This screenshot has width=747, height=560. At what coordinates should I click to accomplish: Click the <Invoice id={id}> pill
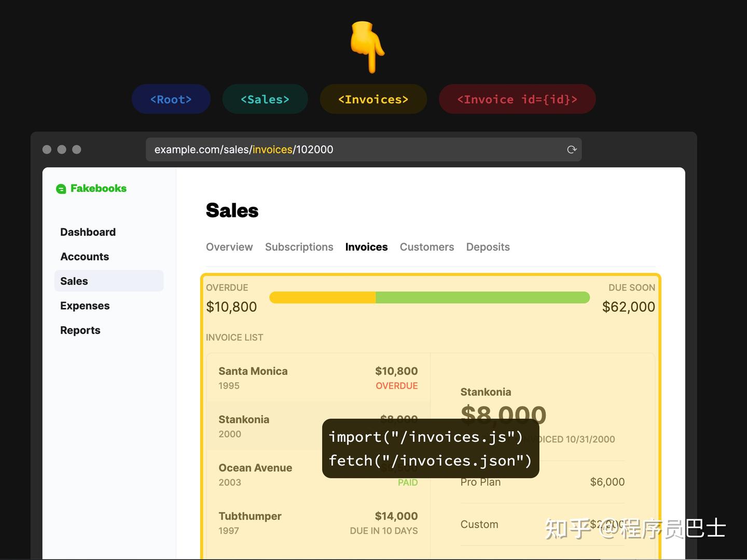(x=517, y=99)
